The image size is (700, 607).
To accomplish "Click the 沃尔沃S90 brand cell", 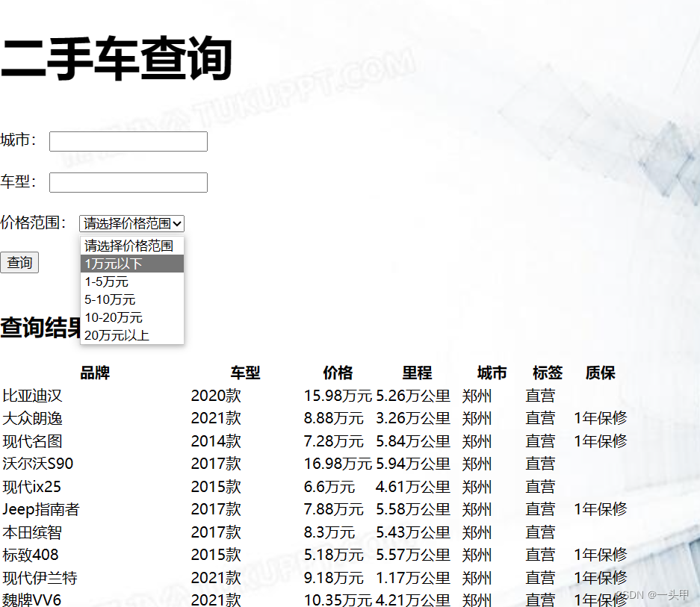I will pos(38,464).
